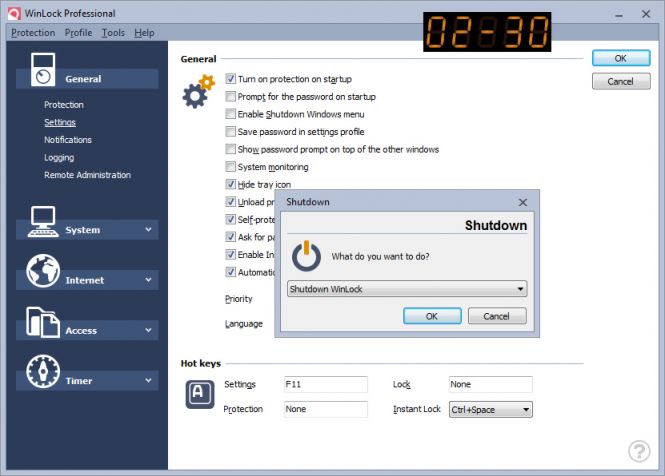Viewport: 665px width, 476px height.
Task: Click the gears icon in General section
Action: click(x=198, y=91)
